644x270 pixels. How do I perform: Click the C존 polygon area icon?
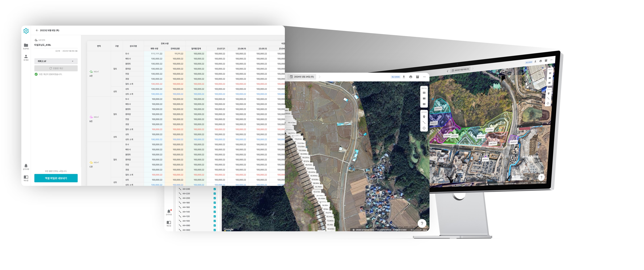coord(91,162)
